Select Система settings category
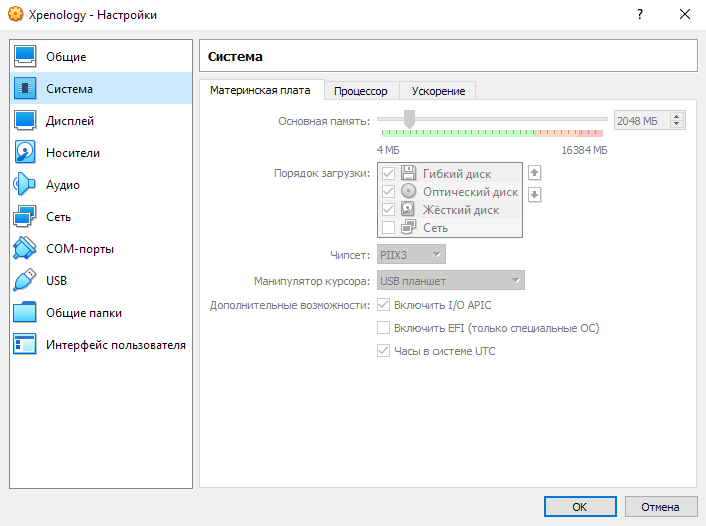Screen dimensions: 706x526 101,88
